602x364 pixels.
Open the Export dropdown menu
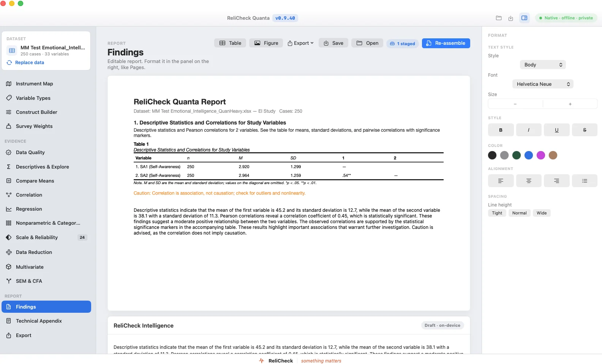pyautogui.click(x=300, y=43)
